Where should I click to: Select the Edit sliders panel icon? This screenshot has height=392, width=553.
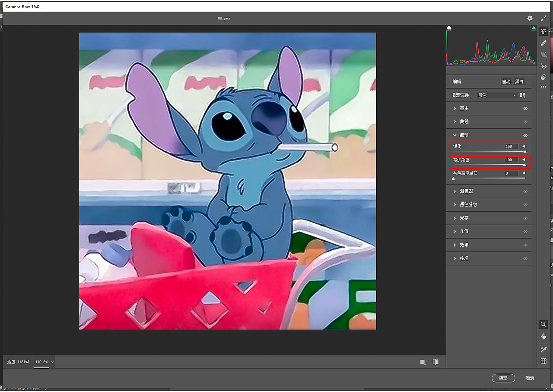[543, 32]
